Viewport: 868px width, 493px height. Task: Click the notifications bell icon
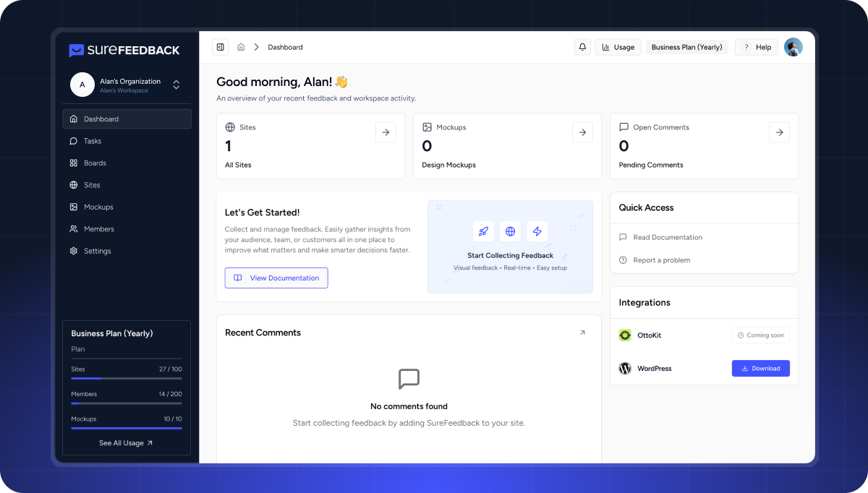(582, 47)
